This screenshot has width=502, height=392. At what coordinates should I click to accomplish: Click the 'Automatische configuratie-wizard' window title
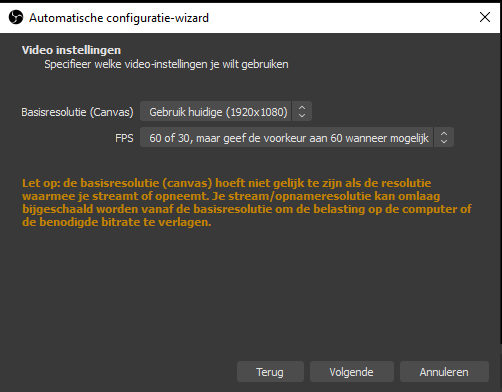click(x=119, y=18)
